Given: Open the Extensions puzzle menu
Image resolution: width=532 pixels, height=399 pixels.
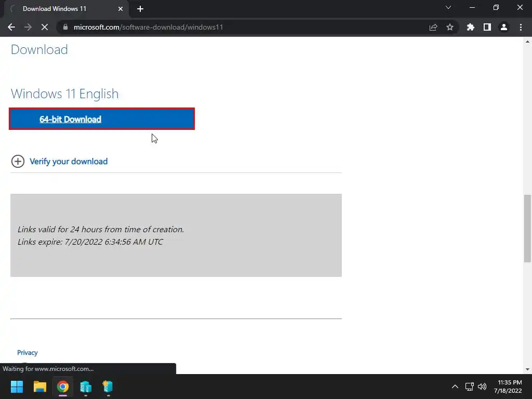Looking at the screenshot, I should tap(471, 27).
